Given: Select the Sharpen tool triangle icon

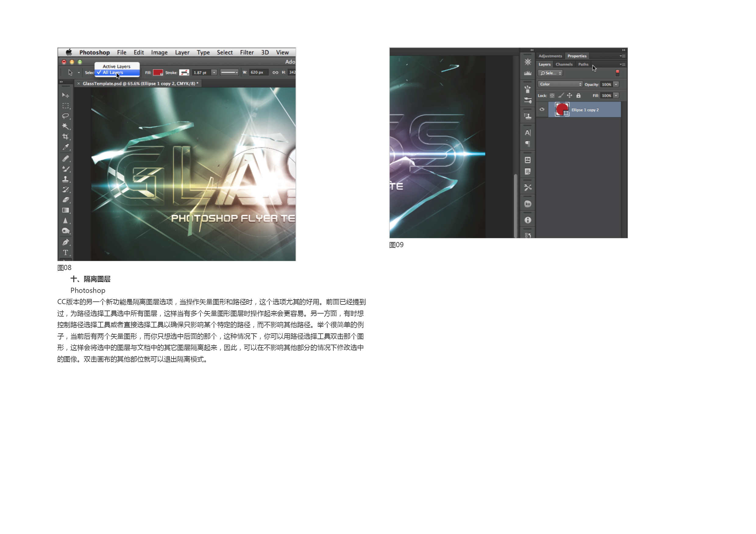Looking at the screenshot, I should tap(66, 220).
